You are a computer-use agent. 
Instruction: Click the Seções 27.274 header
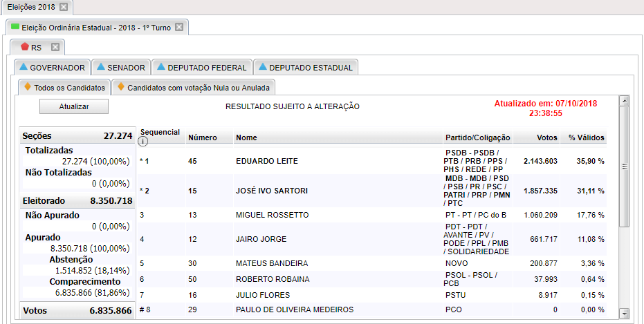pyautogui.click(x=77, y=136)
